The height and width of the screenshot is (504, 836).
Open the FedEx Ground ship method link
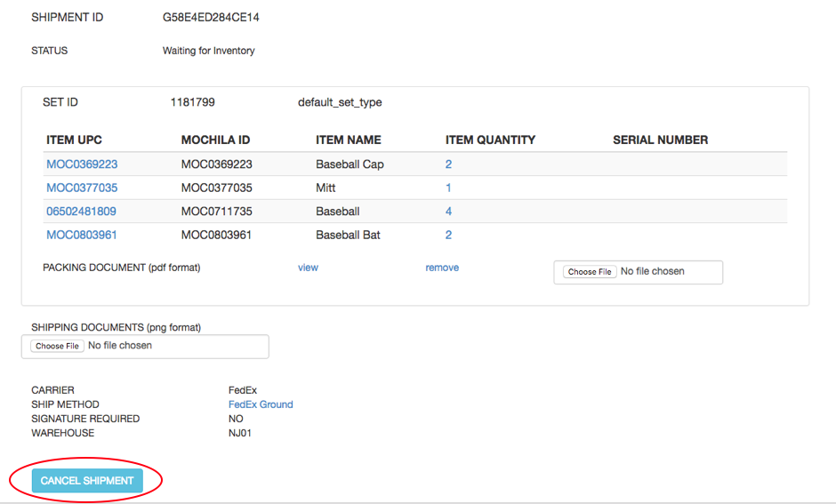click(261, 404)
